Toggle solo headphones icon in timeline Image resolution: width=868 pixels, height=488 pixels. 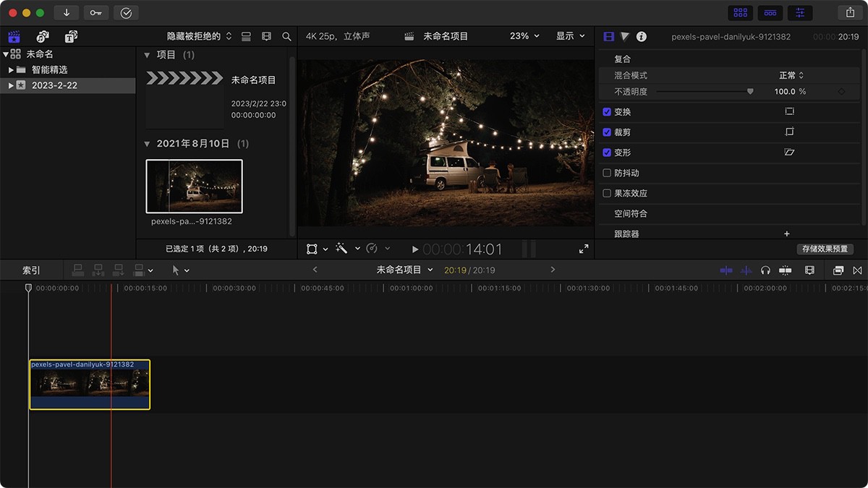(x=765, y=270)
